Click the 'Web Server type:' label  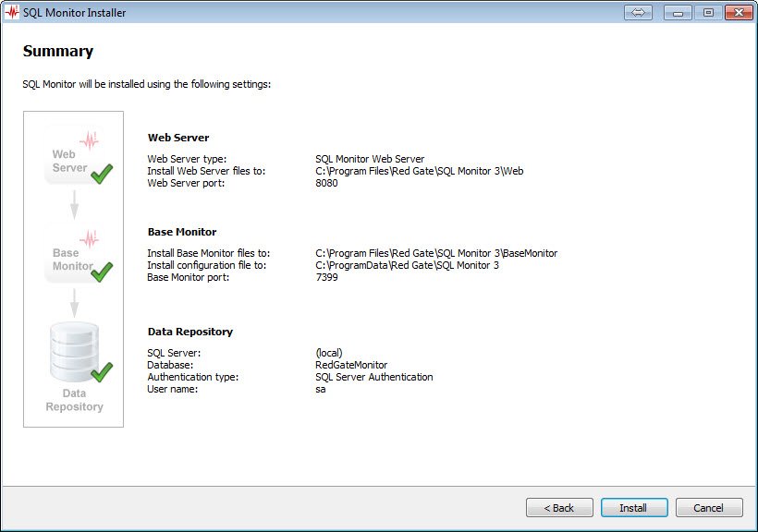click(x=187, y=159)
